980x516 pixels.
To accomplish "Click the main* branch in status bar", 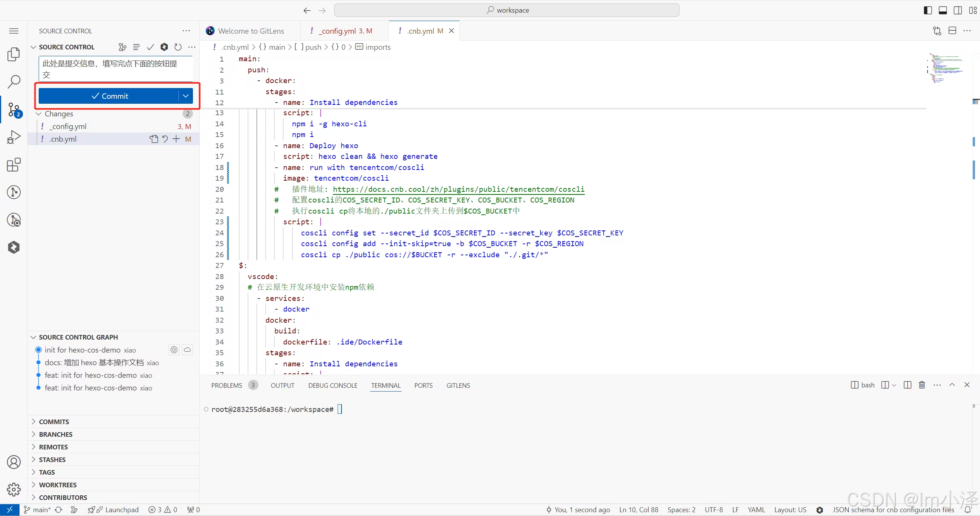I will [x=38, y=510].
